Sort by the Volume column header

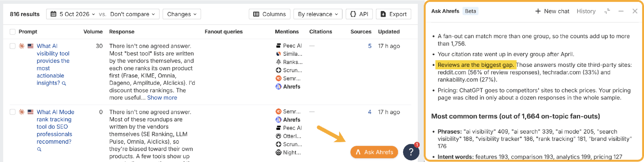[x=93, y=32]
